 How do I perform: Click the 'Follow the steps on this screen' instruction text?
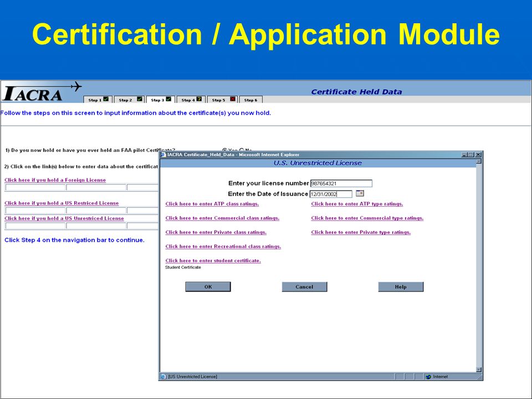pos(135,113)
